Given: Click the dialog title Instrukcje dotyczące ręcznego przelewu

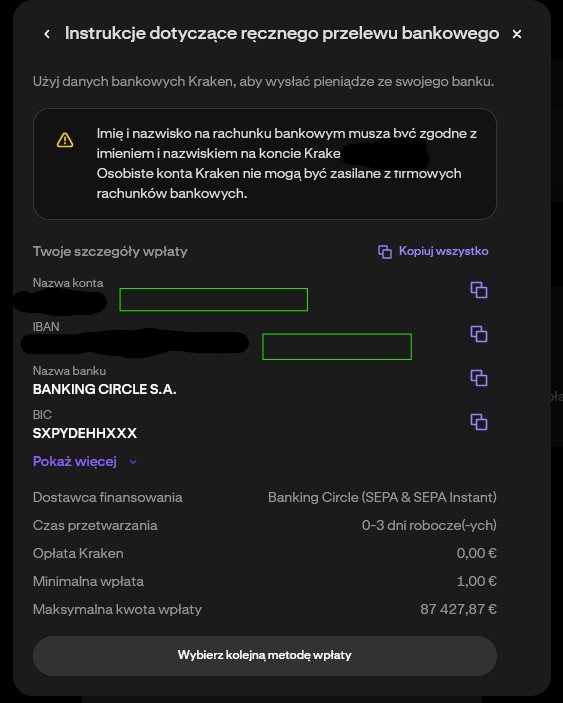Looking at the screenshot, I should click(x=282, y=34).
